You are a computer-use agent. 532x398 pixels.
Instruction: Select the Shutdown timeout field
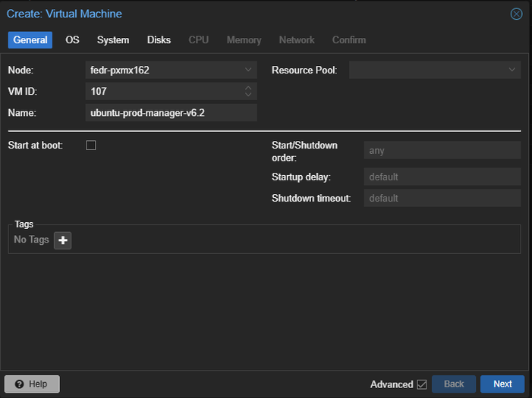(442, 198)
